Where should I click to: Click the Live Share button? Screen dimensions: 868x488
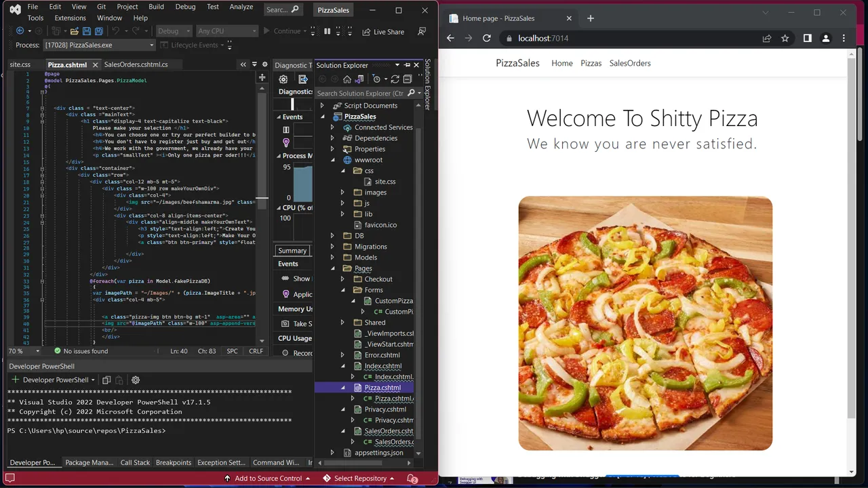383,32
